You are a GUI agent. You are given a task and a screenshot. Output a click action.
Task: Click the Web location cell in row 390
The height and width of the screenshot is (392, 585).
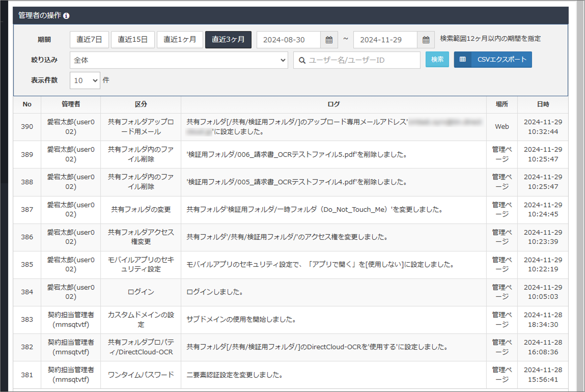click(502, 127)
